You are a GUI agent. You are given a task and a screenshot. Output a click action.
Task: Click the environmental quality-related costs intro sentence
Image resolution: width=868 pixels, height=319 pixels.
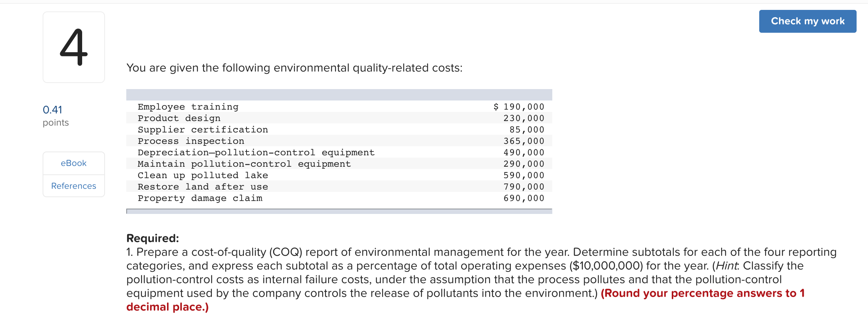pyautogui.click(x=294, y=68)
